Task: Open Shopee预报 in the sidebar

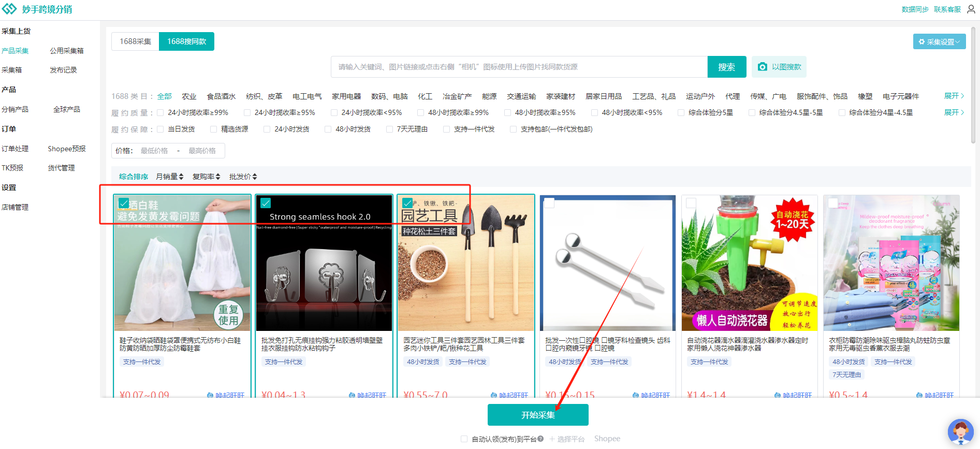Action: (x=67, y=149)
